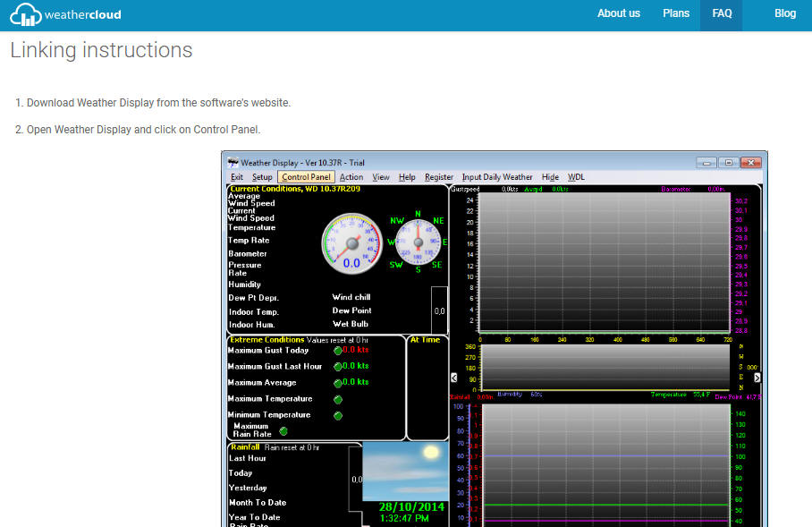Image resolution: width=812 pixels, height=527 pixels.
Task: Click Control Panel in Weather Display menu
Action: click(x=306, y=177)
